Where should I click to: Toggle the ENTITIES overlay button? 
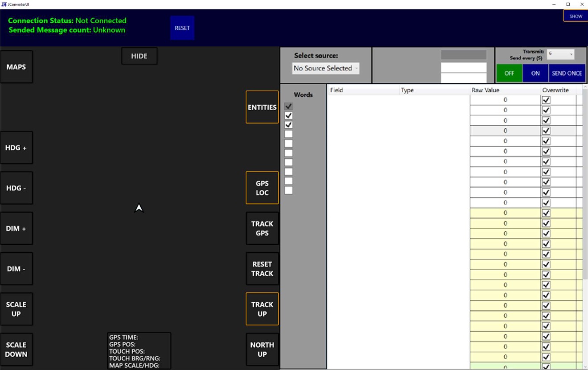(x=262, y=107)
